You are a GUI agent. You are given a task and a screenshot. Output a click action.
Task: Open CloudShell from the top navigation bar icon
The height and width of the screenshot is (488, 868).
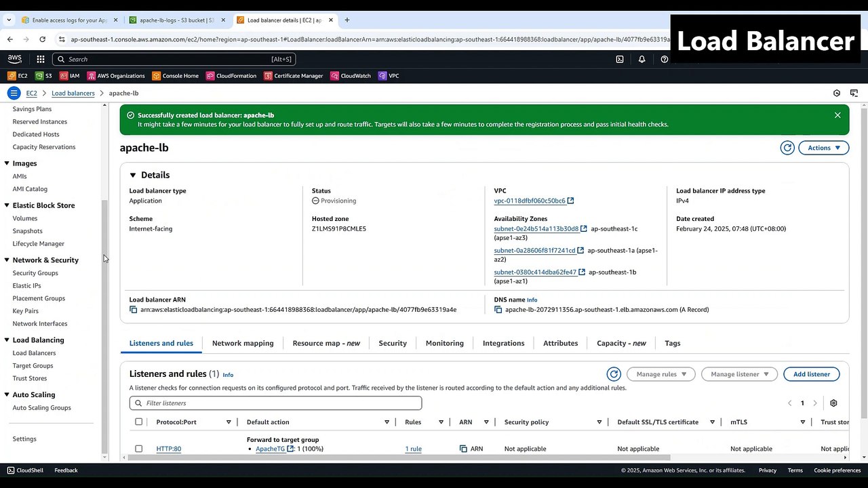620,59
